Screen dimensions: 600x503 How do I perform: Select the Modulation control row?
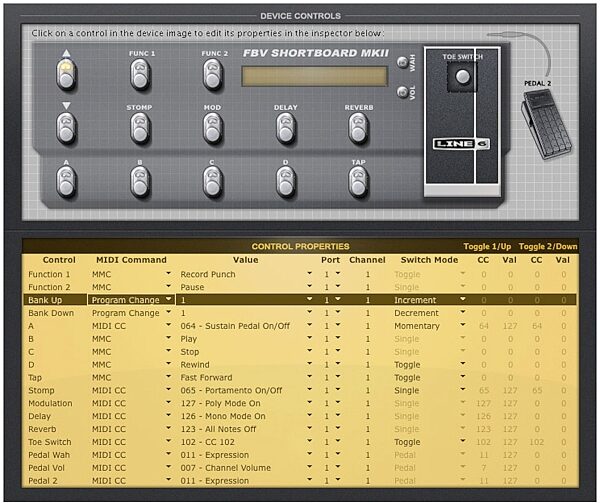[300, 403]
